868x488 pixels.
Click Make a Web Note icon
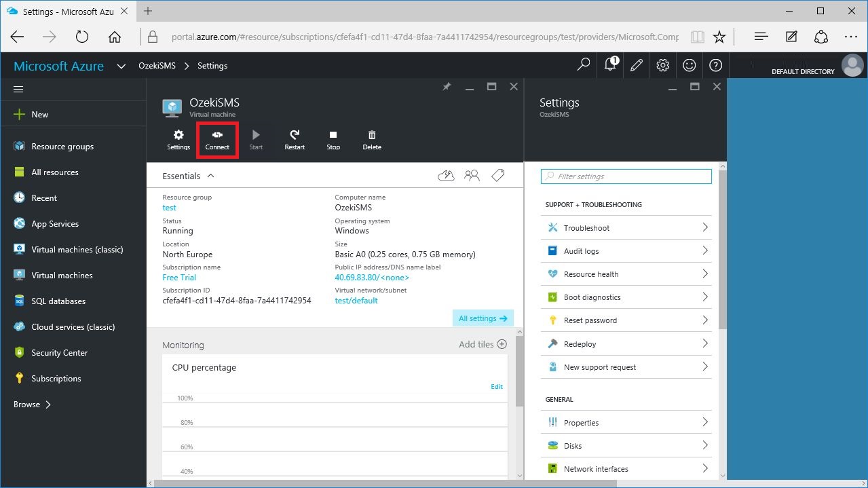[791, 37]
